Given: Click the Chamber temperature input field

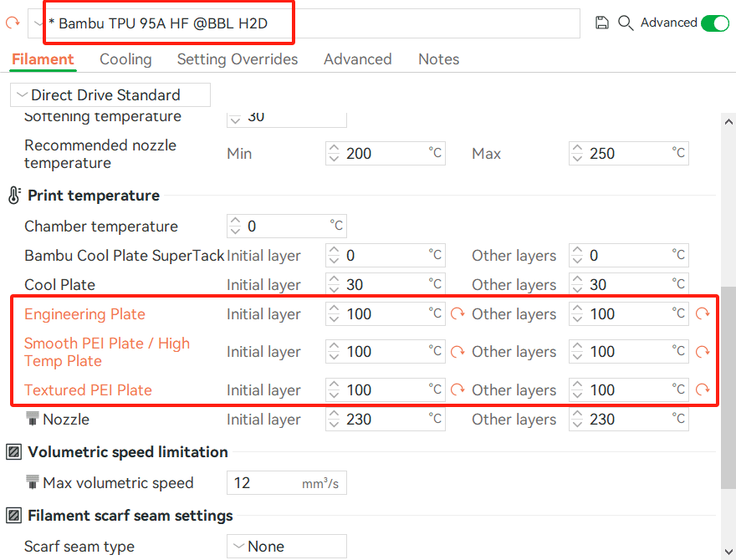Looking at the screenshot, I should [287, 226].
